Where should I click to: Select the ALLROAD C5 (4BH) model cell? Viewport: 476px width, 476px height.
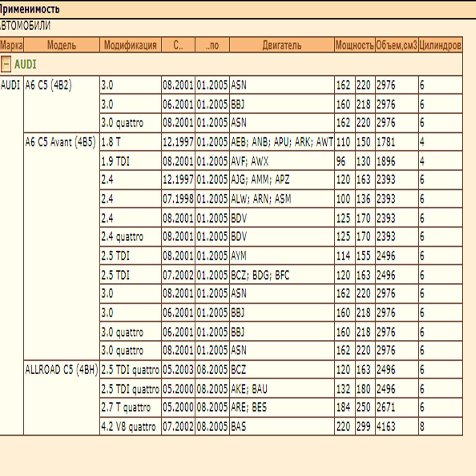62,397
